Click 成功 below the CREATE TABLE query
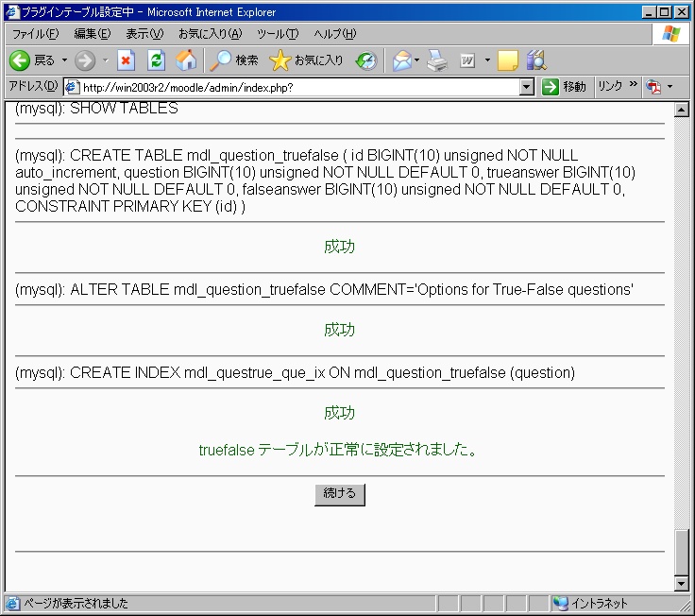This screenshot has height=616, width=695. tap(340, 247)
